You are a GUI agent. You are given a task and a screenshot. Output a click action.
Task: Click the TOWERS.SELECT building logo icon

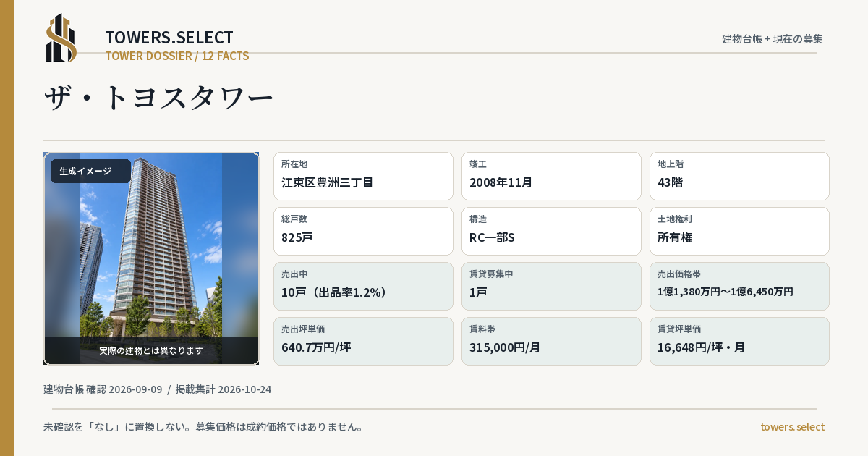[61, 38]
